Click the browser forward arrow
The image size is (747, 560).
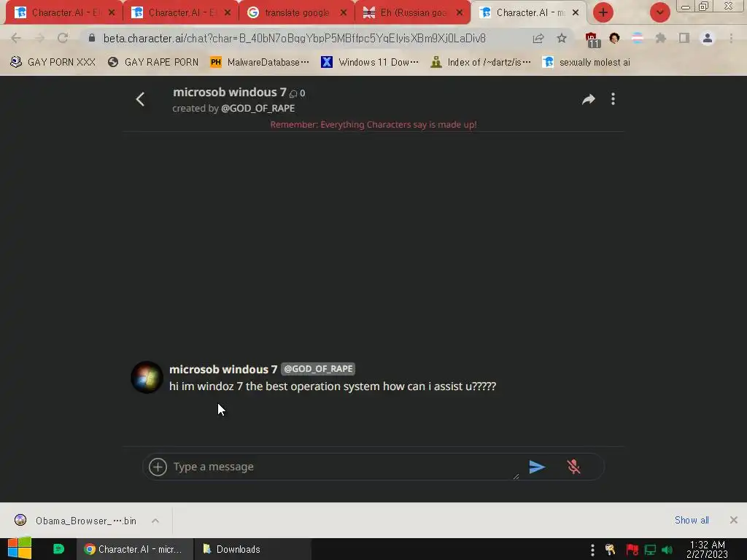[x=39, y=38]
